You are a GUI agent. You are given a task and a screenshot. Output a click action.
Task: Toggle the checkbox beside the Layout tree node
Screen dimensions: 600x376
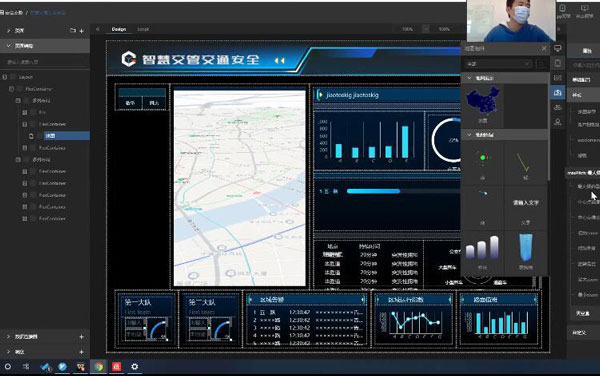tap(13, 77)
